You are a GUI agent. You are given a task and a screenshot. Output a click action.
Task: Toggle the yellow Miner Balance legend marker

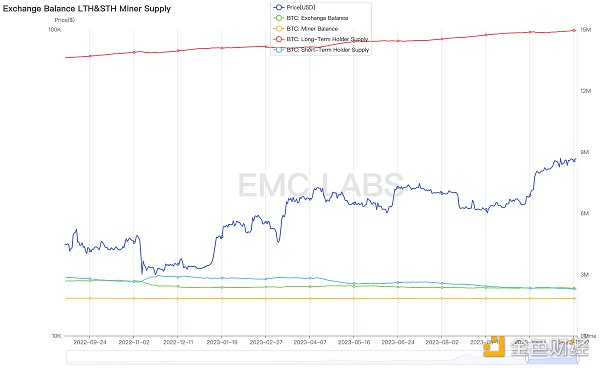[x=279, y=29]
